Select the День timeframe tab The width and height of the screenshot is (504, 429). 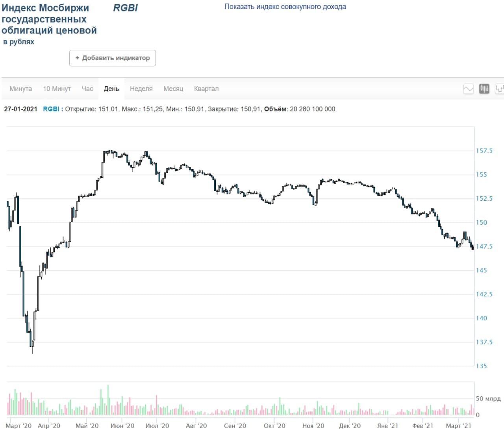(x=111, y=89)
